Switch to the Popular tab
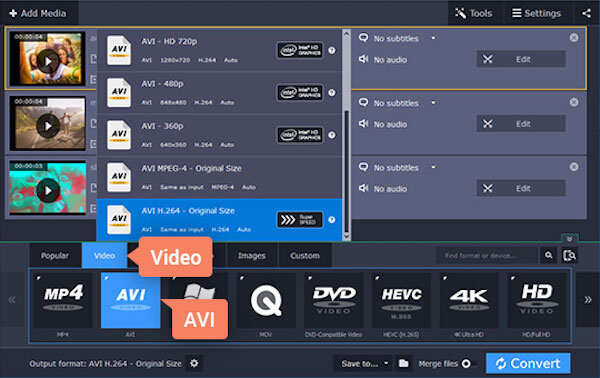 (55, 256)
